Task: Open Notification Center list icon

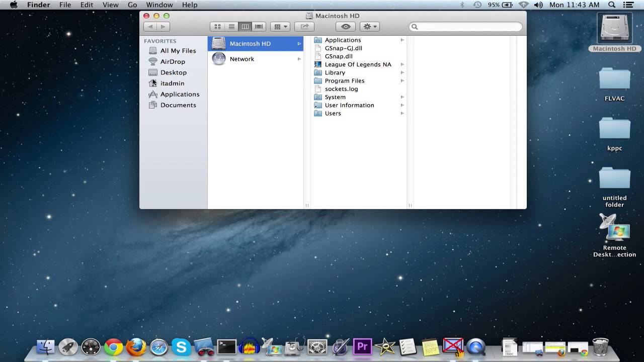Action: pyautogui.click(x=629, y=5)
